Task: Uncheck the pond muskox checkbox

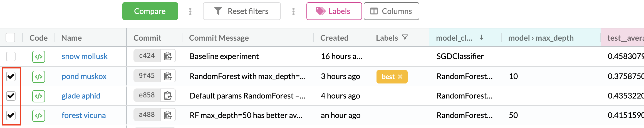Action: pos(11,76)
